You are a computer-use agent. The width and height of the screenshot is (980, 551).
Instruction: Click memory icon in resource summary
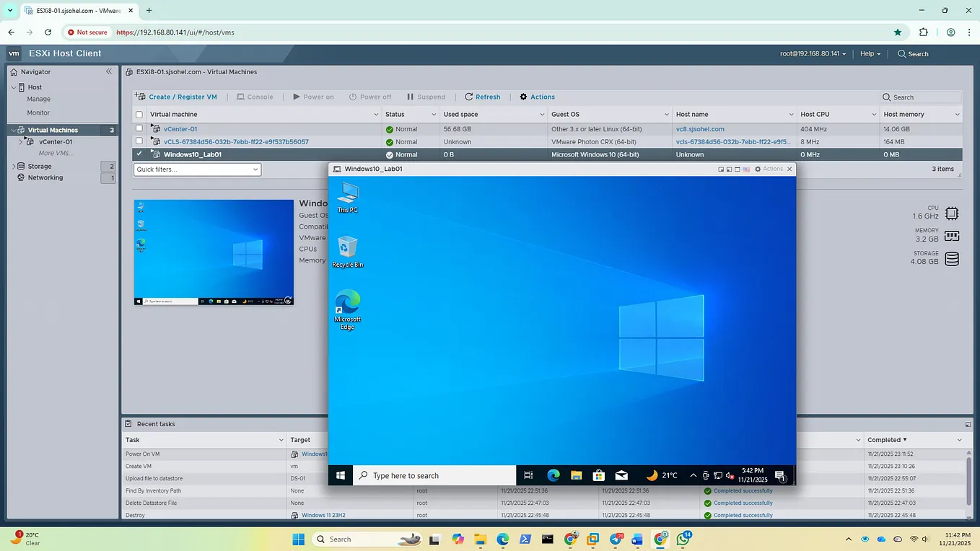pos(952,236)
